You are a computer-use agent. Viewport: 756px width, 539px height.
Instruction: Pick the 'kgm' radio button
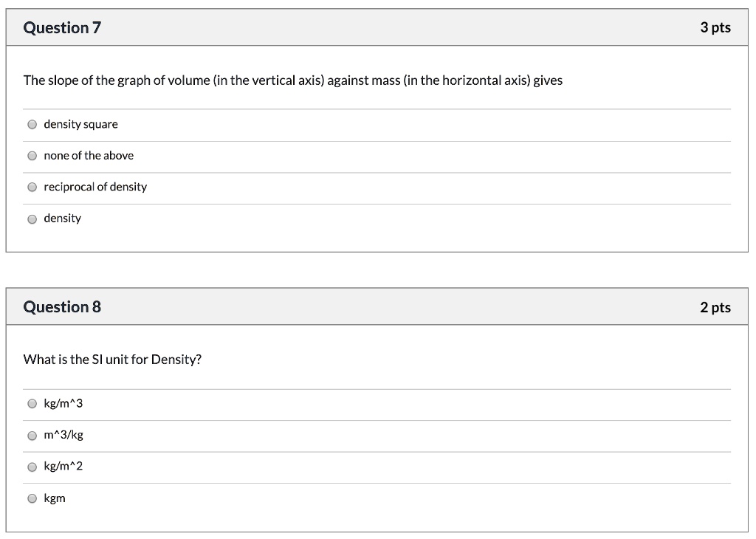(x=32, y=498)
